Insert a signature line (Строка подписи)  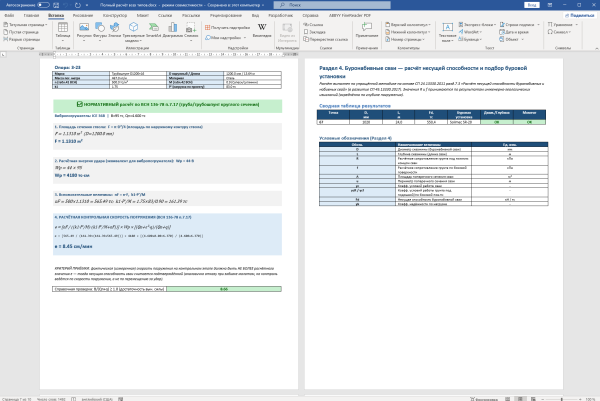[x=520, y=24]
